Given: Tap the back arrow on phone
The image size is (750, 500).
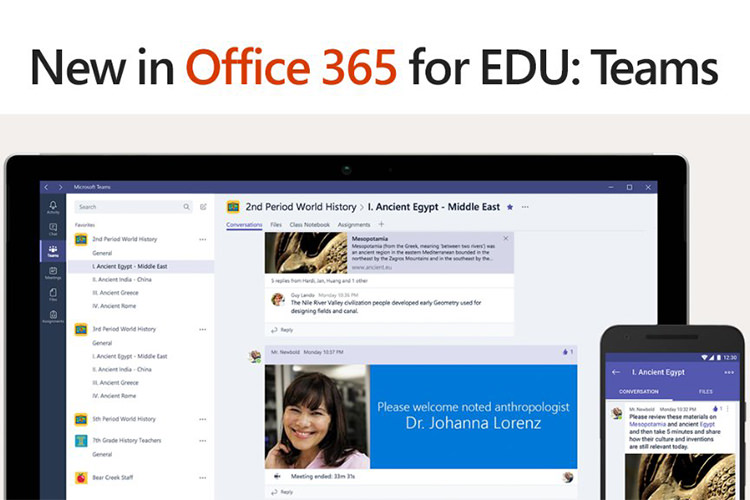Looking at the screenshot, I should point(616,372).
